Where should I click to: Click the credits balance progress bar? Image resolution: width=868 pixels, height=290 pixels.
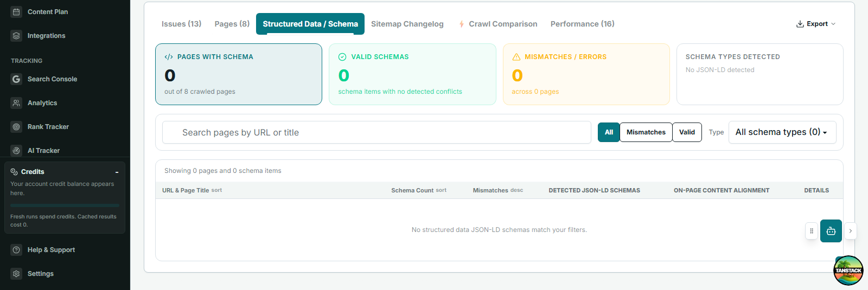[65, 205]
